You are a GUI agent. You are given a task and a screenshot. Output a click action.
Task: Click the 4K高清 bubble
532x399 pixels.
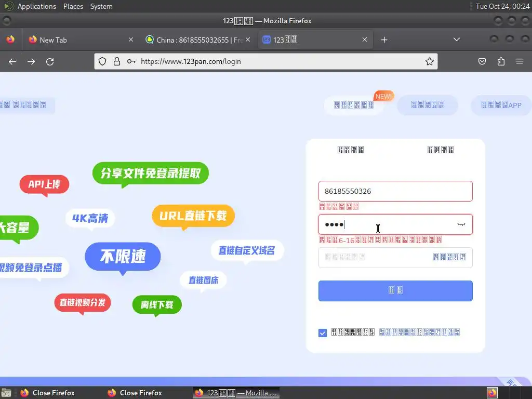[90, 218]
